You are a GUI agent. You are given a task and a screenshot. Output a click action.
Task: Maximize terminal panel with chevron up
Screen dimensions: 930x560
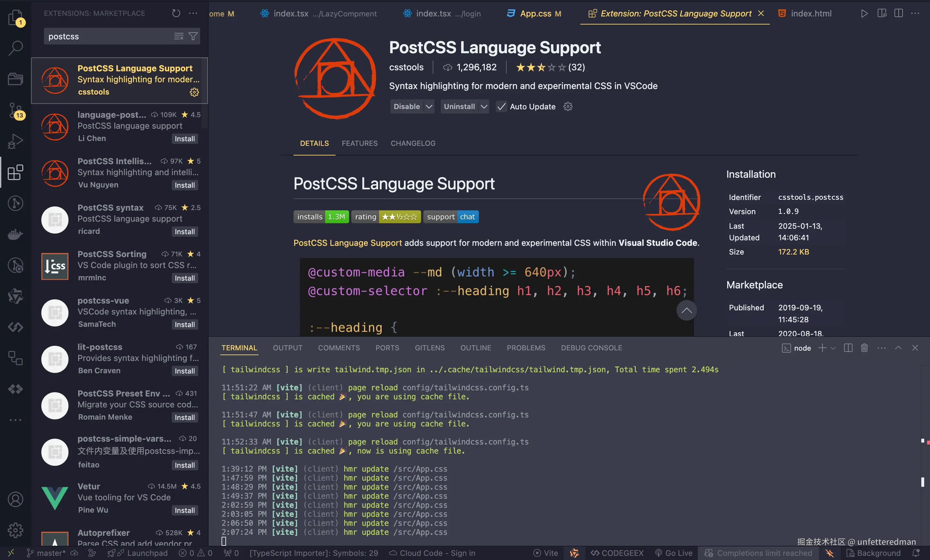[x=898, y=348]
